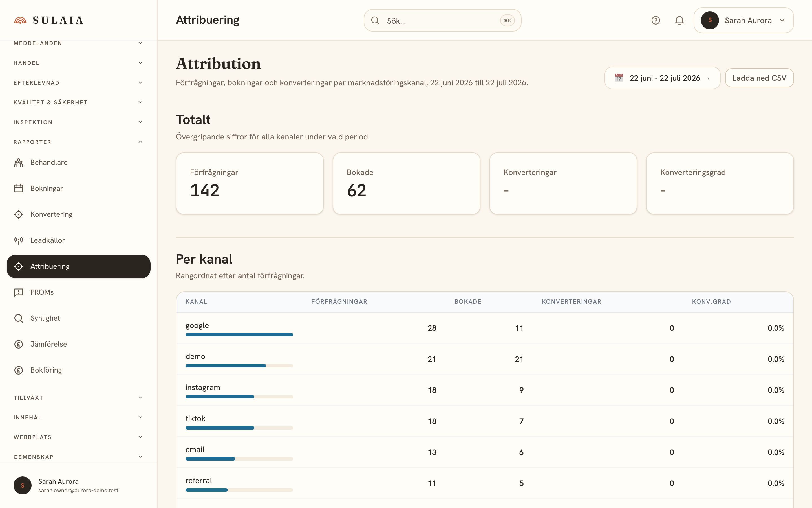812x508 pixels.
Task: Click the sidebar footer avatar
Action: click(23, 485)
